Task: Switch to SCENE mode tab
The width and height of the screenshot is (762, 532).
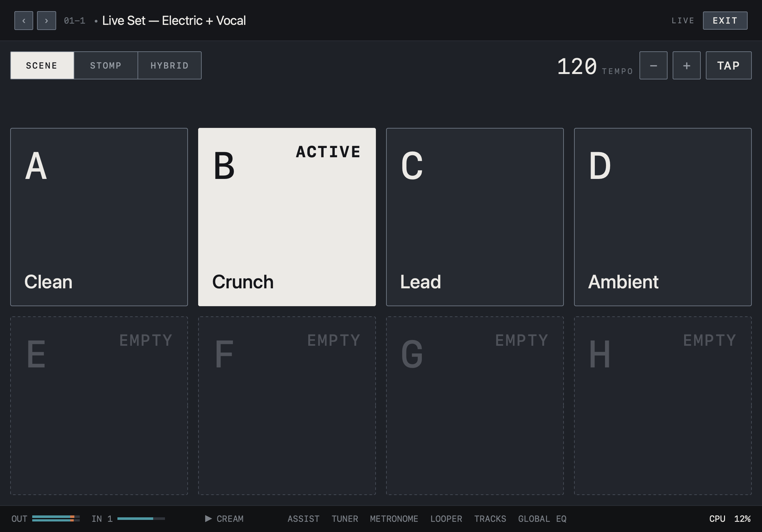Action: tap(42, 65)
